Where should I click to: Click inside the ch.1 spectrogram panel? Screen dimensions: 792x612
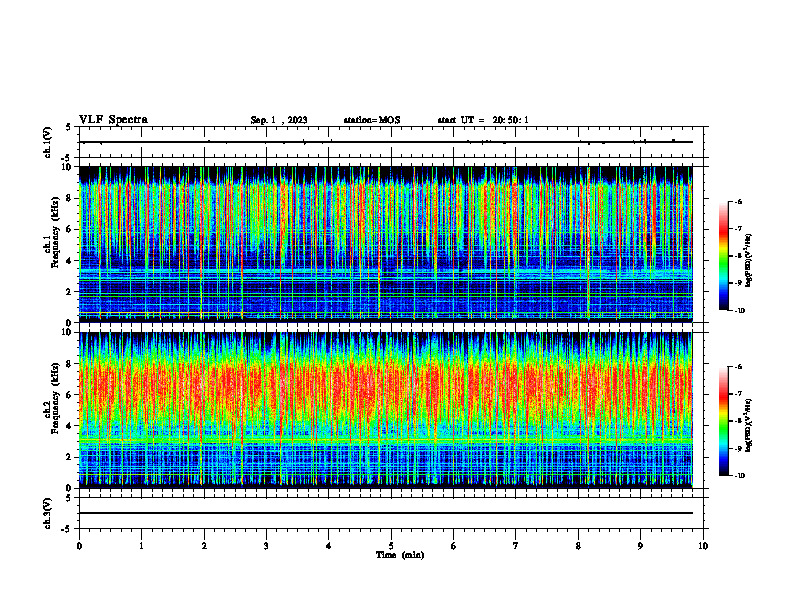[x=386, y=244]
